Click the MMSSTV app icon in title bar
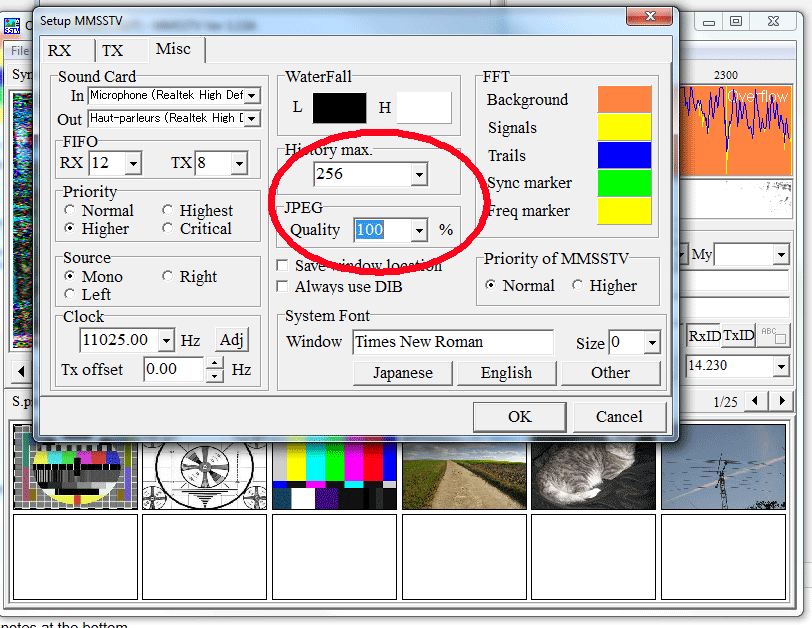812x628 pixels. tap(12, 25)
